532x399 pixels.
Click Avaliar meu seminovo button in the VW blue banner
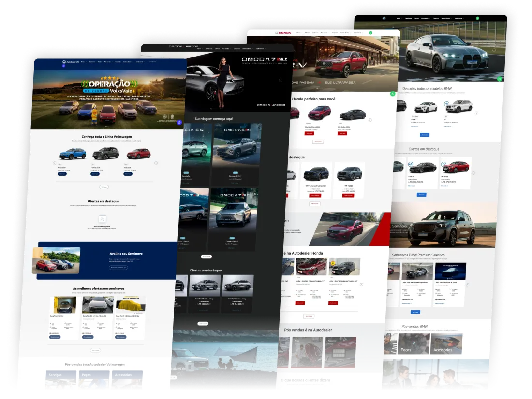point(118,268)
